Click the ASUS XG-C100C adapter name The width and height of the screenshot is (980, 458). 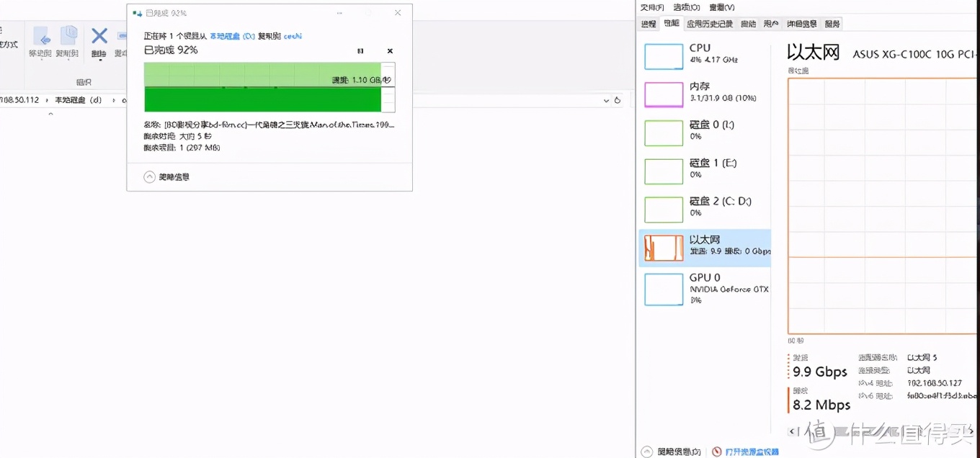(916, 54)
